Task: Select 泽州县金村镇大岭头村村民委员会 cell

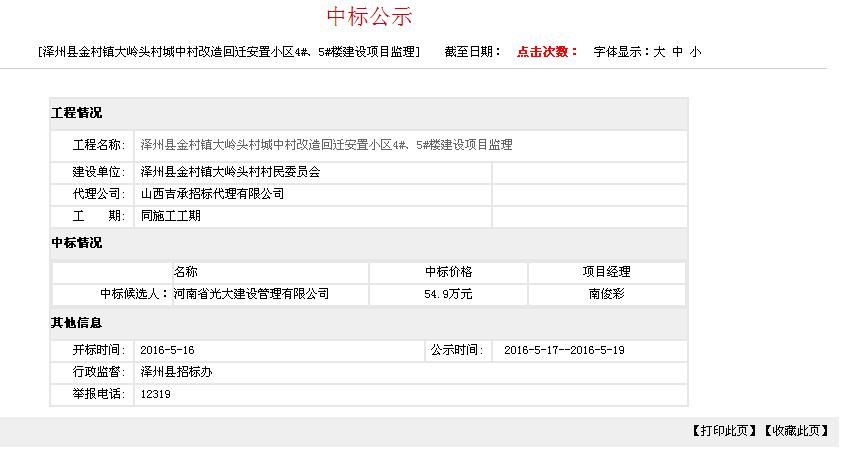Action: coord(230,172)
